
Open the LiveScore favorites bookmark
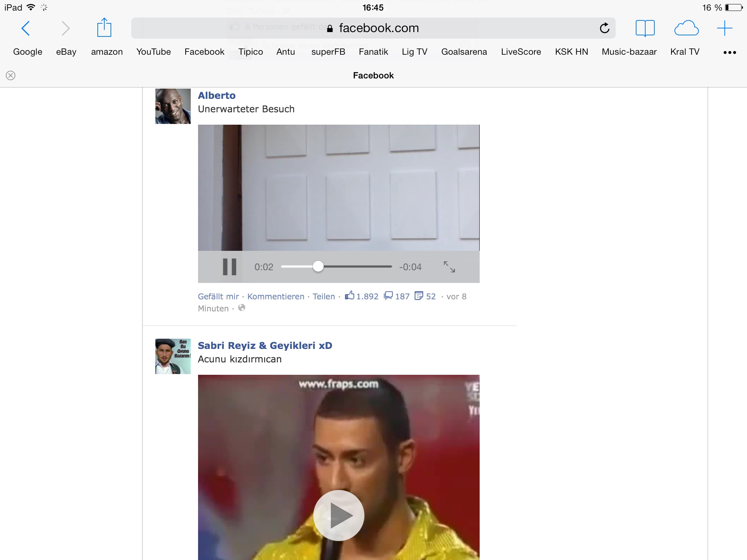click(x=520, y=52)
